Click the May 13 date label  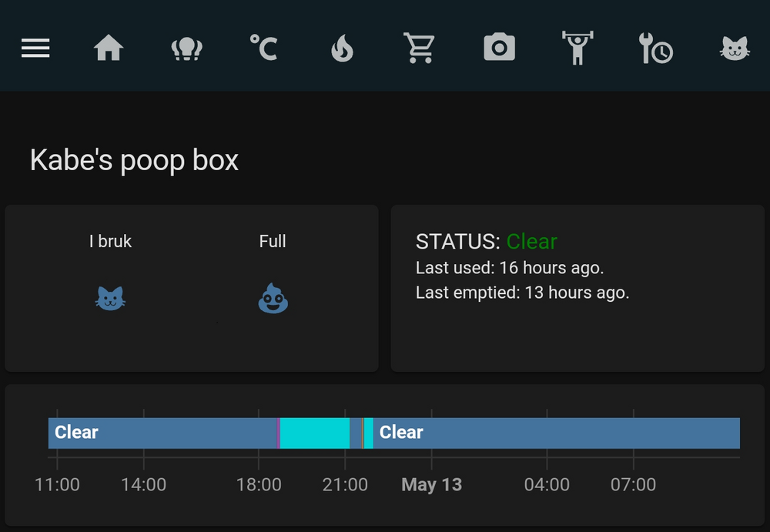pyautogui.click(x=432, y=484)
